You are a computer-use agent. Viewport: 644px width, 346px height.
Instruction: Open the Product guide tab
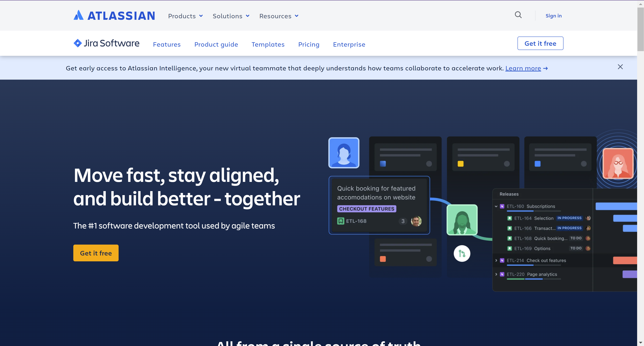pos(216,44)
